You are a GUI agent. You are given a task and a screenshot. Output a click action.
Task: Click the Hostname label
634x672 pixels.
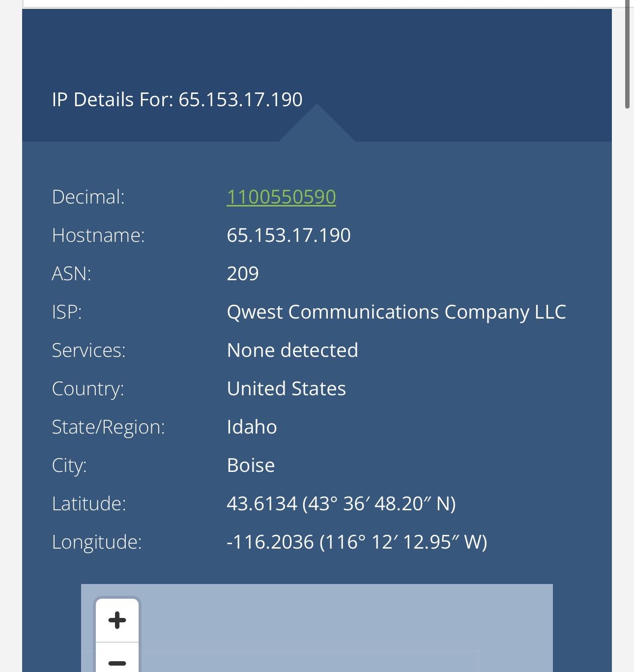(98, 235)
